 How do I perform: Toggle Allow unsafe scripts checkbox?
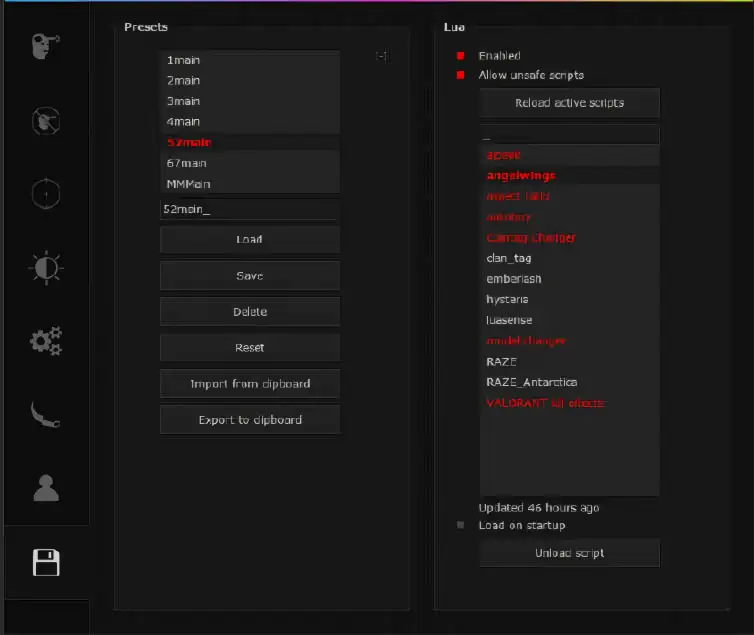460,75
